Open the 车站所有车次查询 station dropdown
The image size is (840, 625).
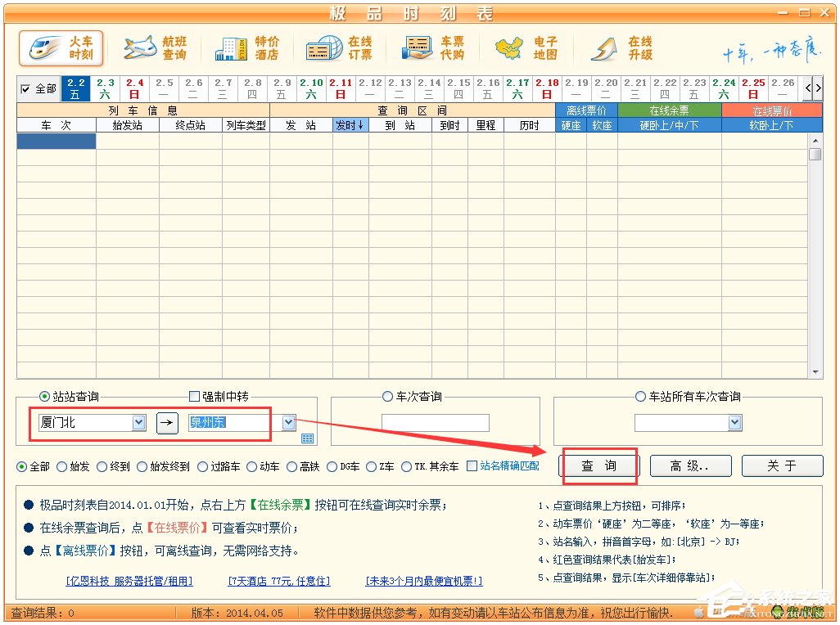pyautogui.click(x=734, y=423)
